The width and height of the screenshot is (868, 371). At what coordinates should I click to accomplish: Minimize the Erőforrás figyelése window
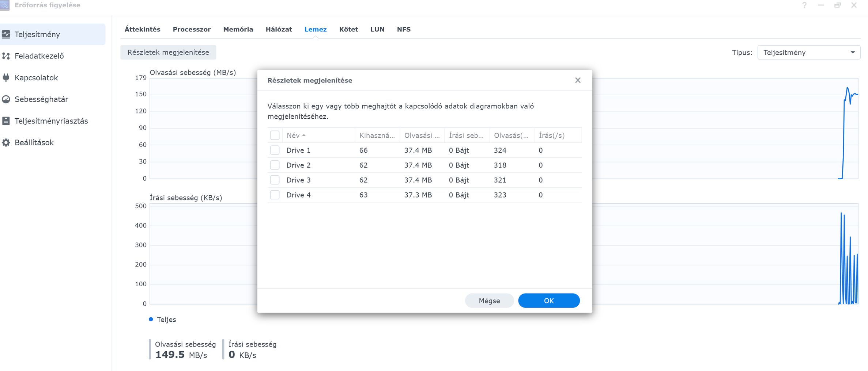click(821, 5)
